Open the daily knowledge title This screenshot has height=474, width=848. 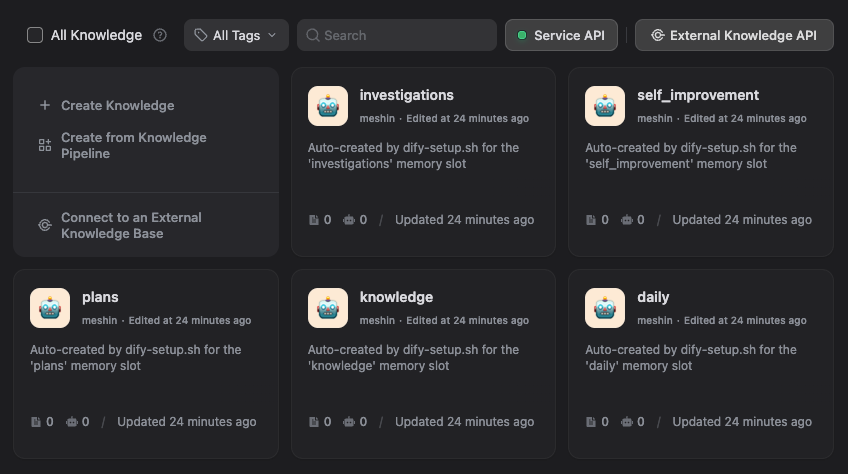[x=653, y=298]
